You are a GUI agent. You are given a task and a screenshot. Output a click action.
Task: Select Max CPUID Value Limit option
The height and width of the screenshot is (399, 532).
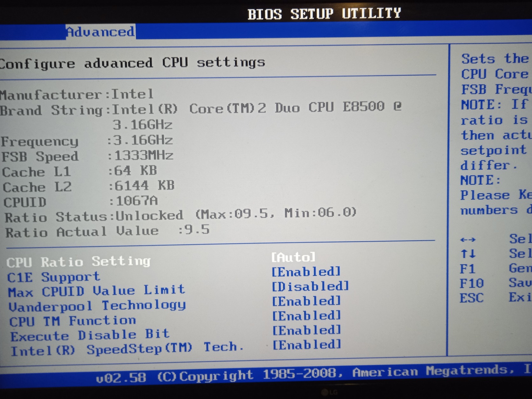[x=96, y=291]
